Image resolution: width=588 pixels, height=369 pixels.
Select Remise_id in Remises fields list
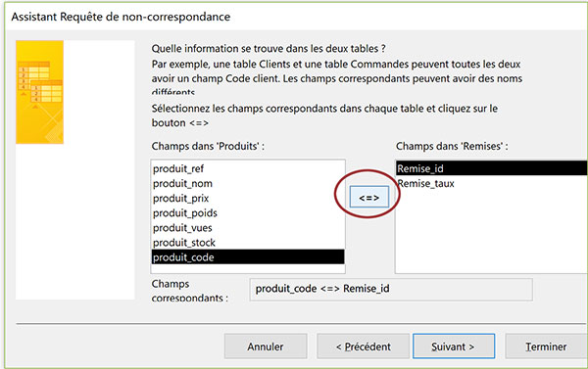[492, 168]
